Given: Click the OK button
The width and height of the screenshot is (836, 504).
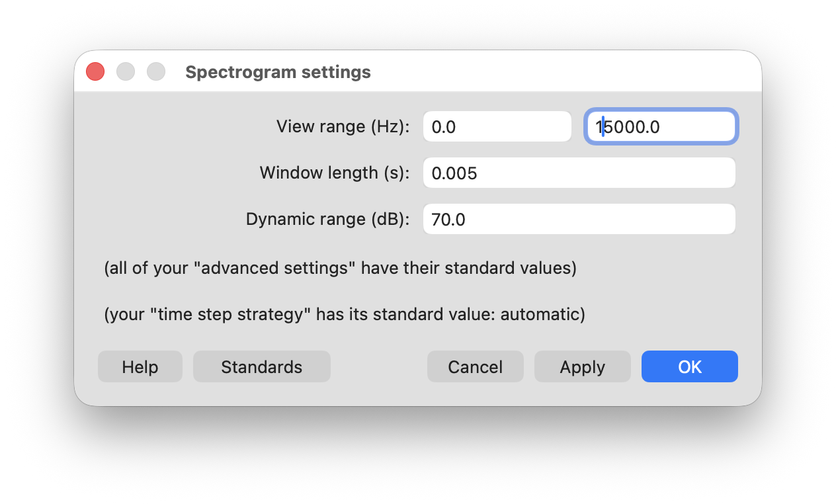Looking at the screenshot, I should (x=689, y=366).
